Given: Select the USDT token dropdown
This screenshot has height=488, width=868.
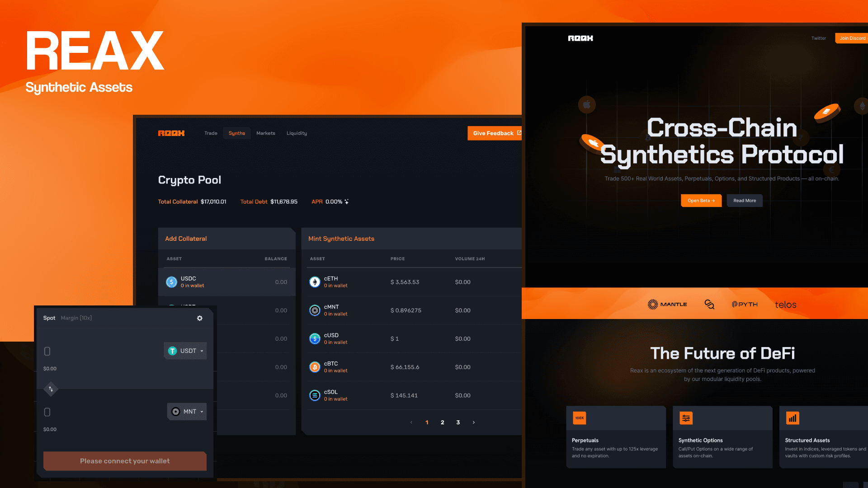Looking at the screenshot, I should (186, 350).
